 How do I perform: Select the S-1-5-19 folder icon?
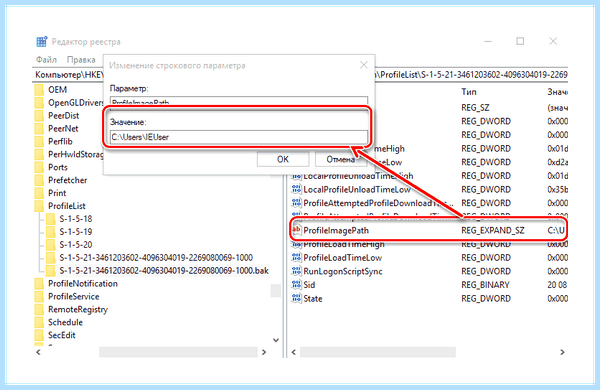[x=51, y=232]
